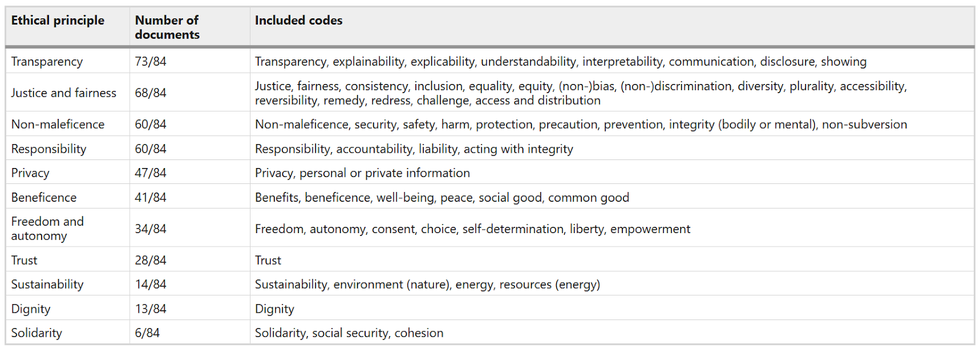980x352 pixels.
Task: Click the Dignity row's 13/84 value
Action: point(151,309)
